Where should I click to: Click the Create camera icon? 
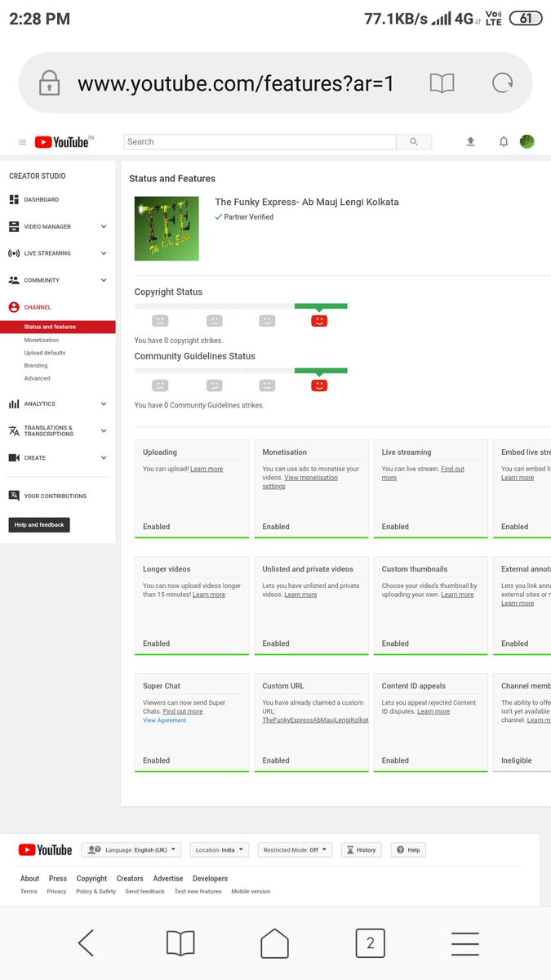(x=14, y=458)
